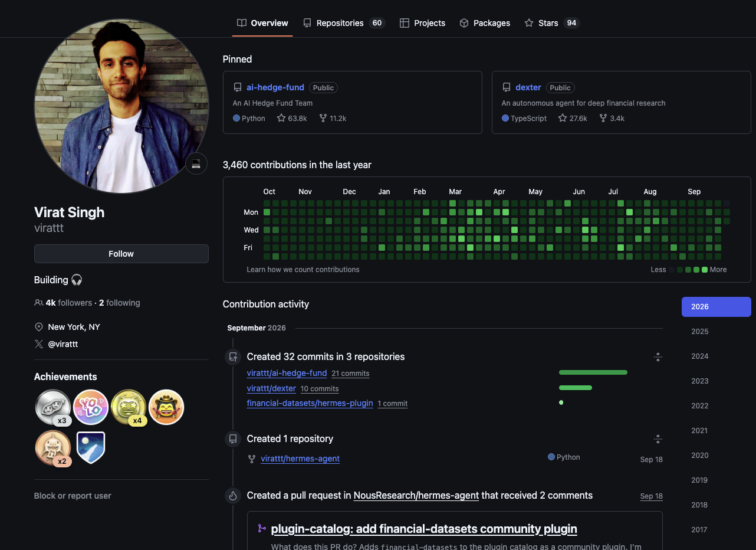
Task: Click the green commit bar for dexter
Action: 576,388
